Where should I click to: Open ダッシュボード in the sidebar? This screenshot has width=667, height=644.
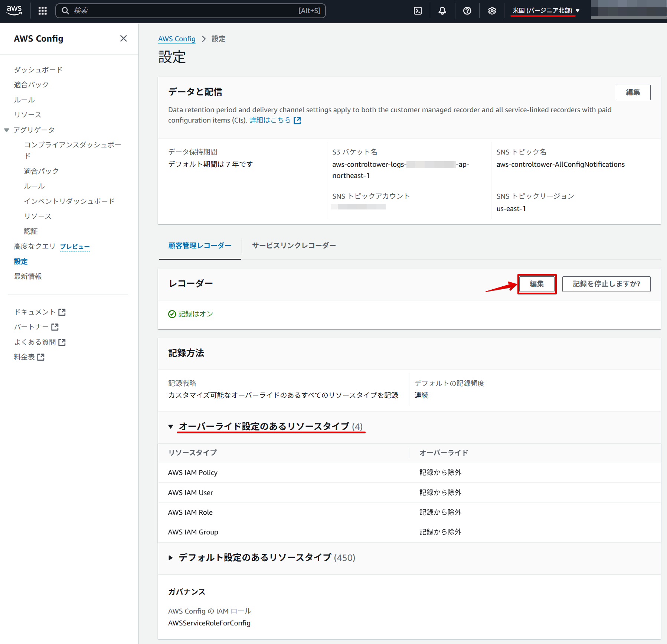pos(38,70)
